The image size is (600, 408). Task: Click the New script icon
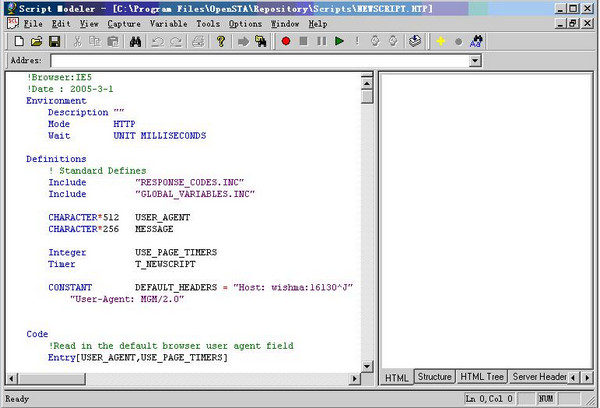[x=19, y=41]
